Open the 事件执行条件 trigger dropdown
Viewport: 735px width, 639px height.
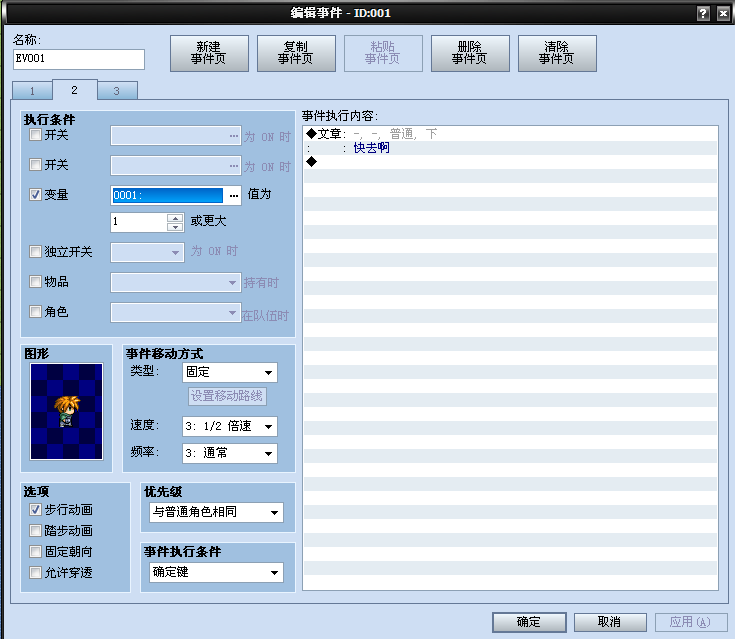(217, 572)
